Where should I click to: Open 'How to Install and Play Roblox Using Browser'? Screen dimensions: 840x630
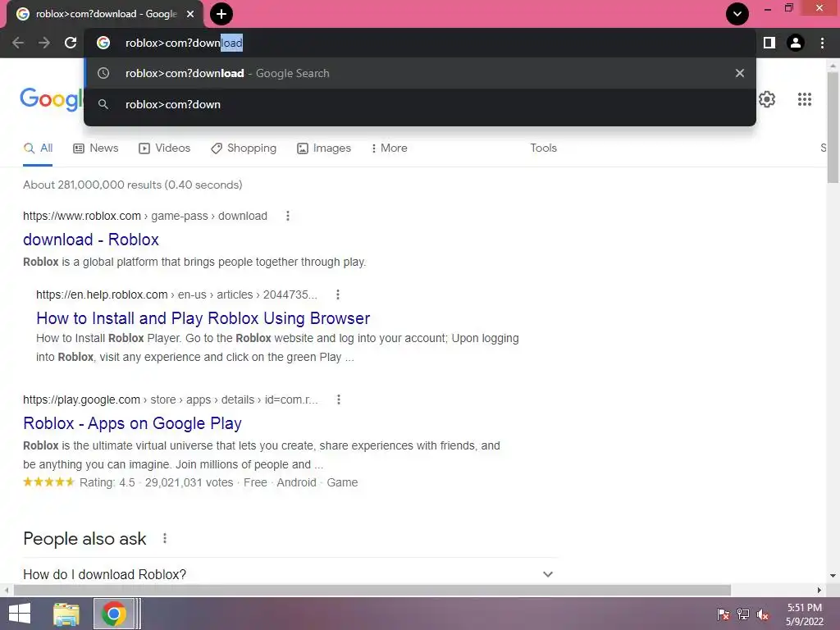pyautogui.click(x=203, y=318)
